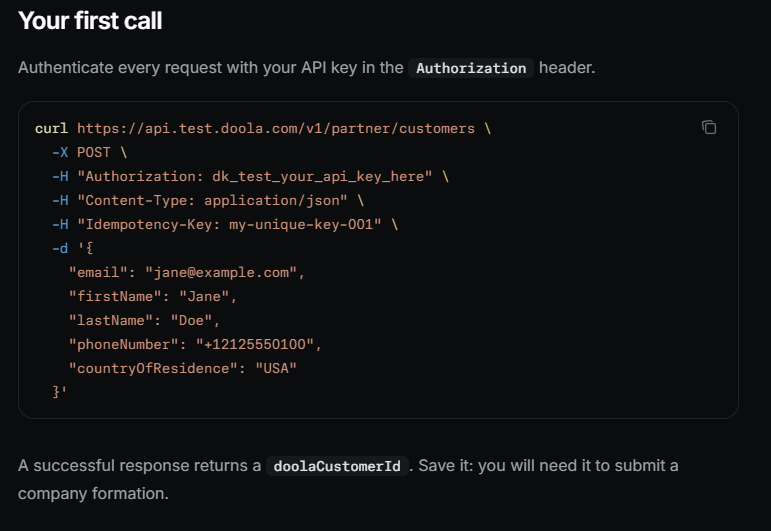The image size is (771, 531).
Task: Click the "Authenticate every request" sentence
Action: [306, 68]
